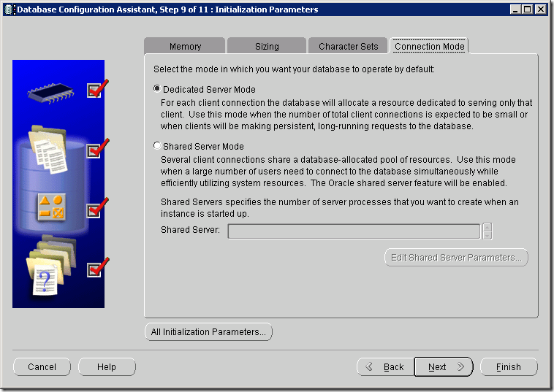Maximize the Database Configuration Assistant window
The height and width of the screenshot is (392, 554).
click(x=528, y=9)
